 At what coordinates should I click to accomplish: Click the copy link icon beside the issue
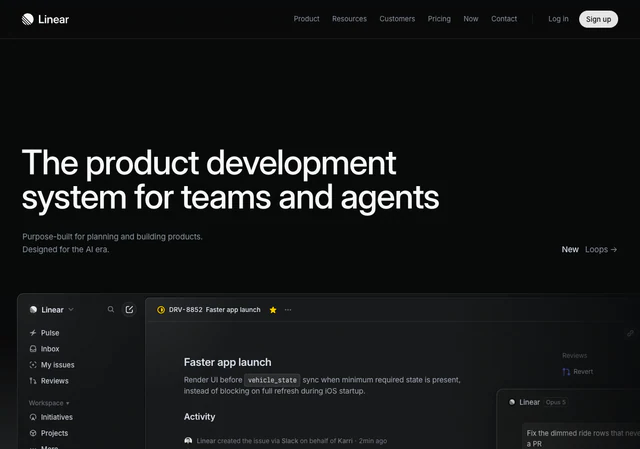point(630,333)
